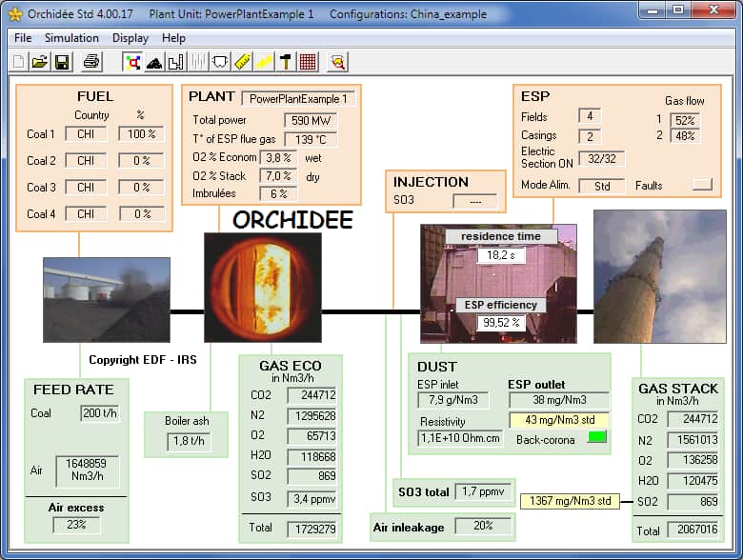Click the Coal 2 country CHI field
The image size is (743, 560).
pos(86,161)
